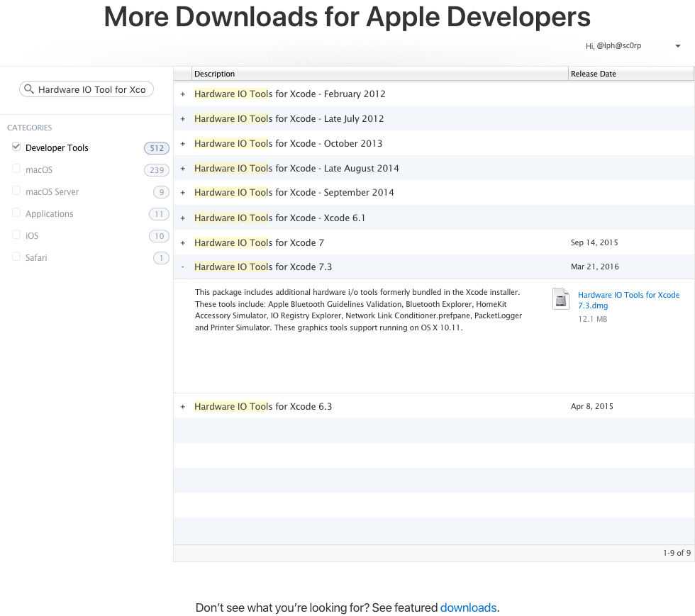Expand the October 2013 row
Viewport: 695px width, 616px height.
click(x=183, y=144)
